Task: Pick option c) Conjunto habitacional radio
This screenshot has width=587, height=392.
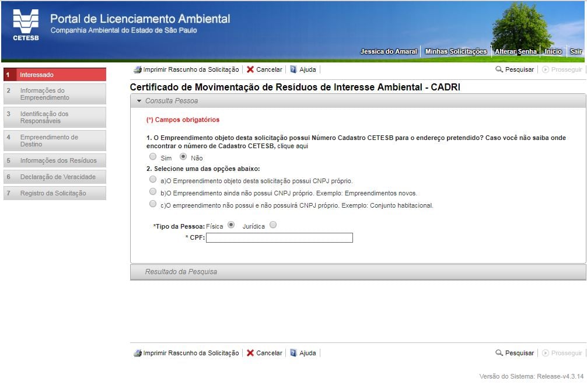Action: pos(153,204)
